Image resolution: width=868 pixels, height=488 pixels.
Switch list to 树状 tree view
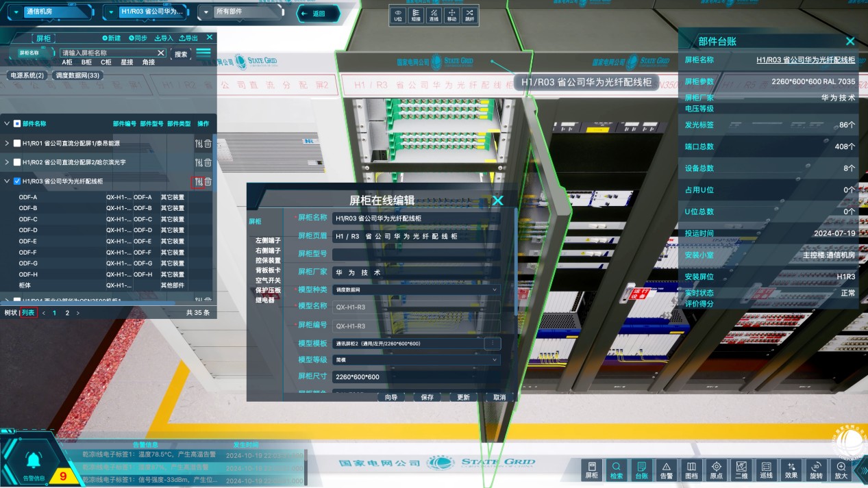(10, 313)
